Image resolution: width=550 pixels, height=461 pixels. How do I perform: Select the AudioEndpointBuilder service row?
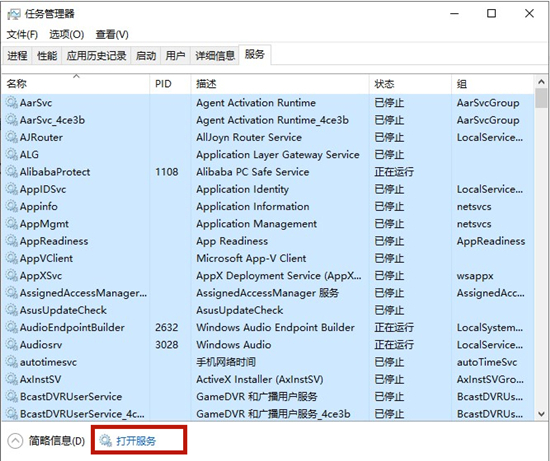click(268, 327)
